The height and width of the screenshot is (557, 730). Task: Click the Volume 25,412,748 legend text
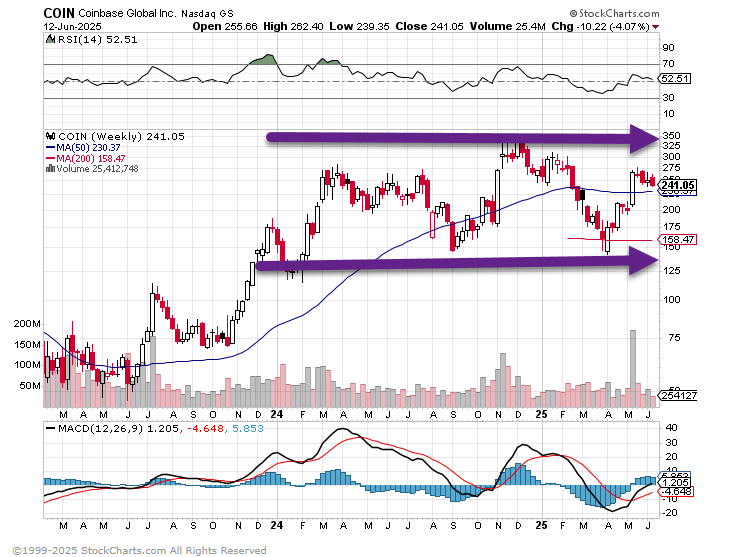point(97,169)
